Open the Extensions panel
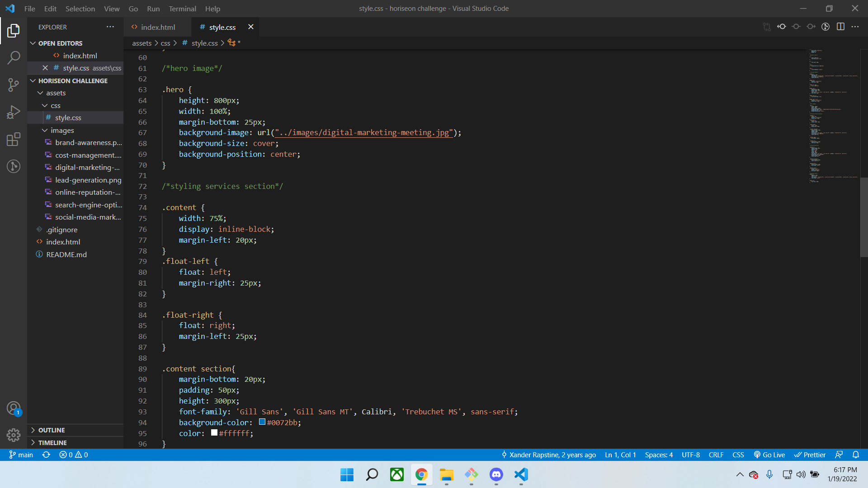Screen dimensions: 868x488 tap(14, 139)
